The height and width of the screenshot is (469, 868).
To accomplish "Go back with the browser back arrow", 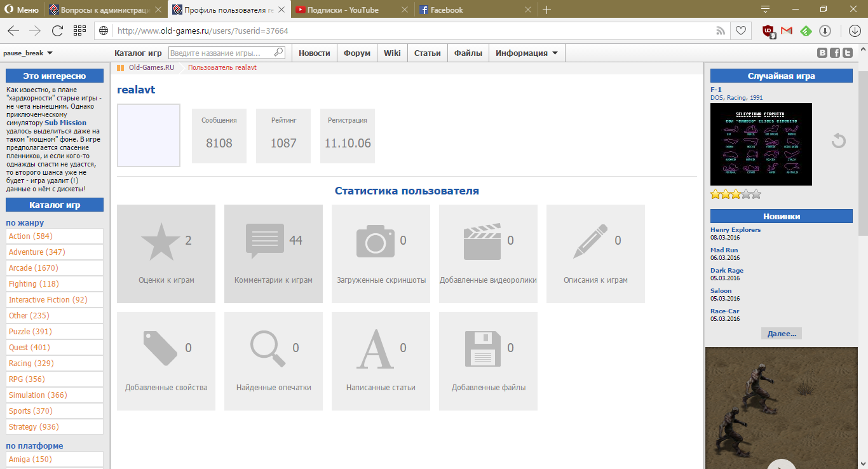I will (x=13, y=31).
